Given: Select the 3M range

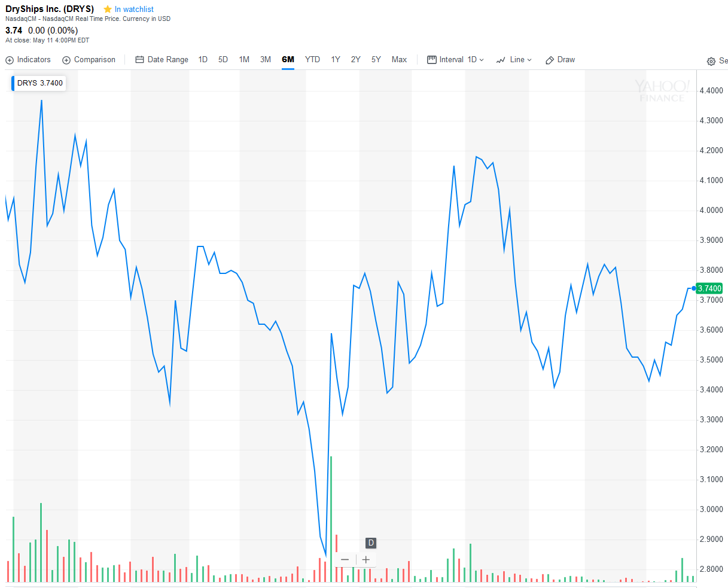Looking at the screenshot, I should (x=266, y=60).
